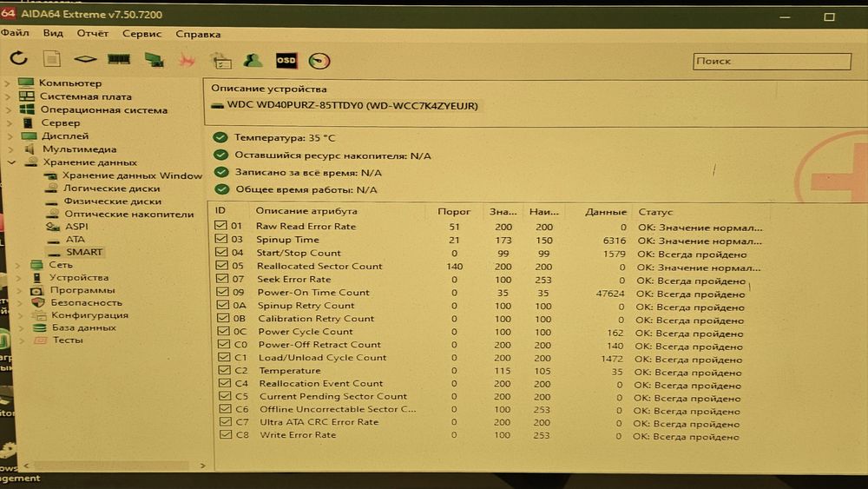Click the network computers toolbar icon

click(154, 59)
